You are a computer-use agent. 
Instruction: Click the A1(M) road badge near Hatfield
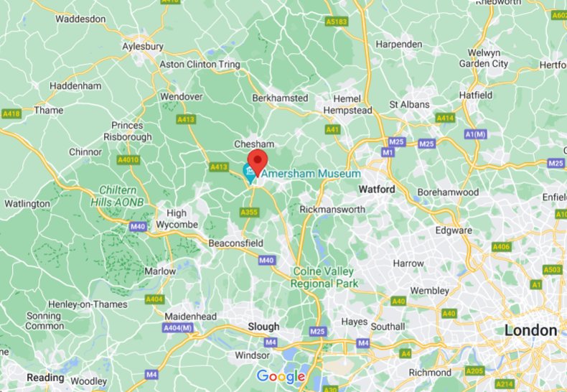point(476,134)
